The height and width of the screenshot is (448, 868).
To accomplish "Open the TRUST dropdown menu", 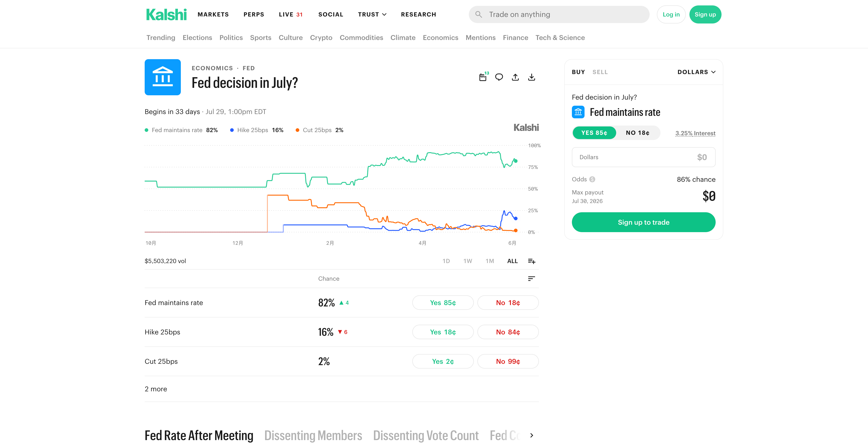I will (372, 14).
